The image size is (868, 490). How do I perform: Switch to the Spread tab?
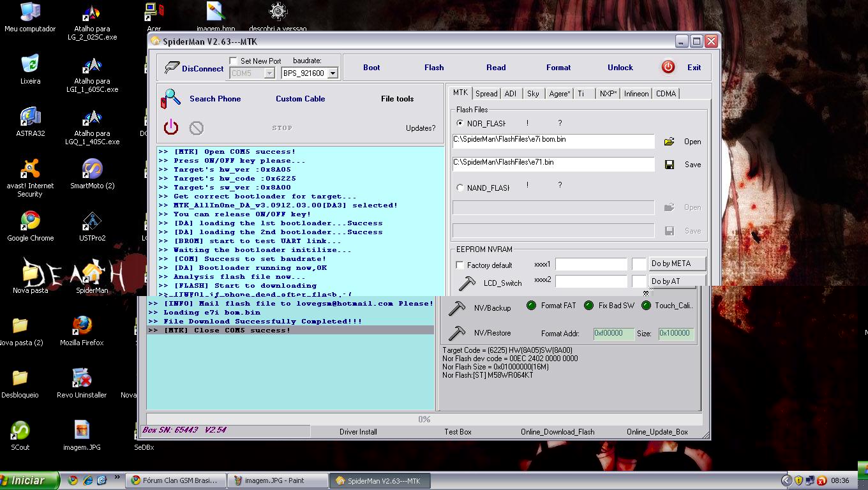486,94
